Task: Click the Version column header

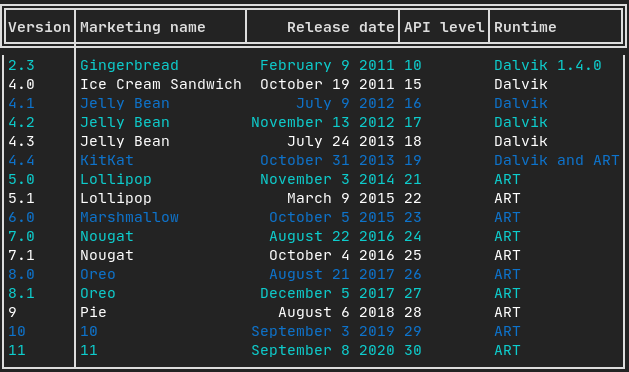Action: tap(39, 27)
